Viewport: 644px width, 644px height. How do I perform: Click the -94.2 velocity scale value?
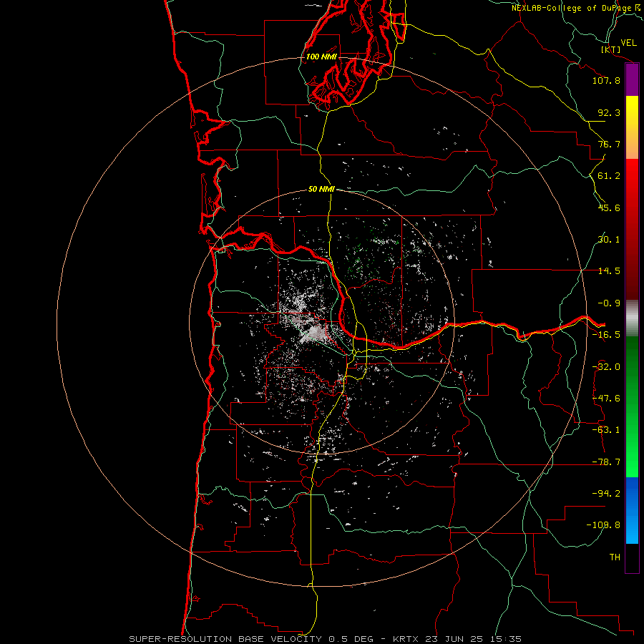[x=606, y=494]
